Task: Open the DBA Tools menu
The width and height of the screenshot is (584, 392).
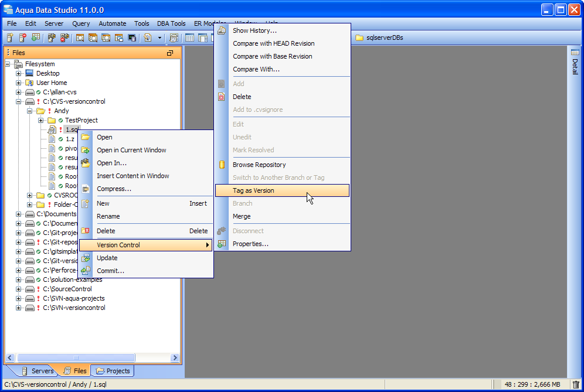Action: 171,23
